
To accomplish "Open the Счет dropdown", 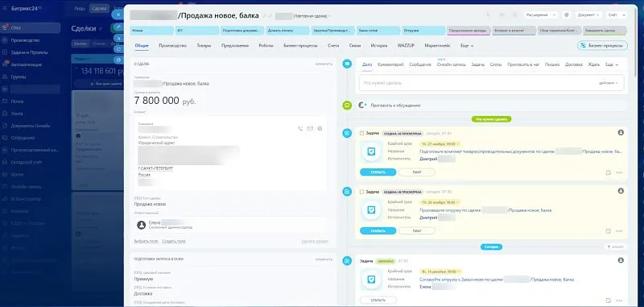I will coord(617,15).
